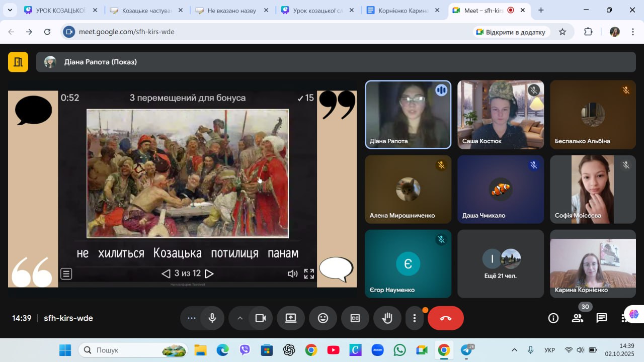The width and height of the screenshot is (644, 362).
Task: Toggle the camera on or off
Action: click(261, 318)
